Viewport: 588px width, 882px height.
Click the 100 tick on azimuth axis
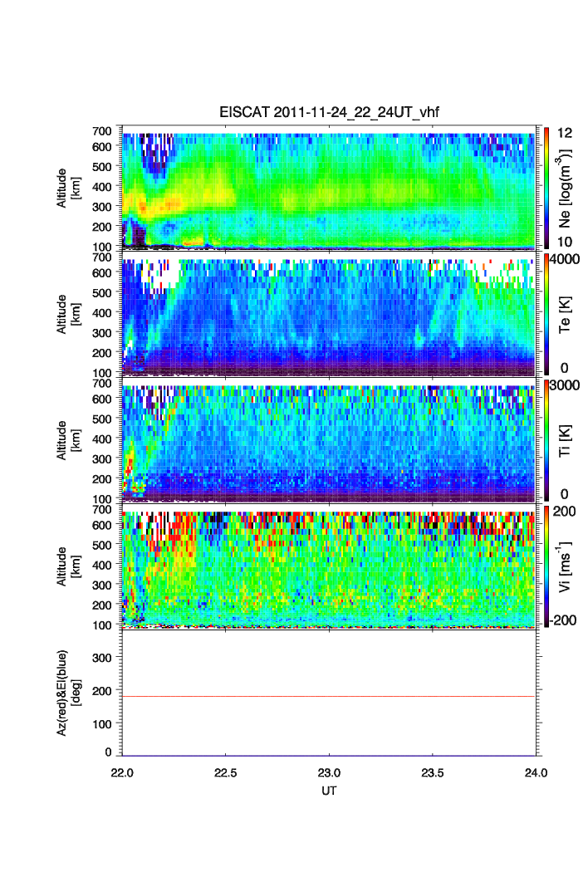tap(102, 724)
